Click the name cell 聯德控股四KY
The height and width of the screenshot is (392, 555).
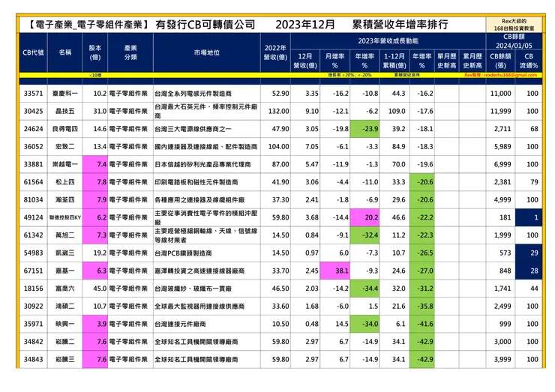click(x=65, y=217)
